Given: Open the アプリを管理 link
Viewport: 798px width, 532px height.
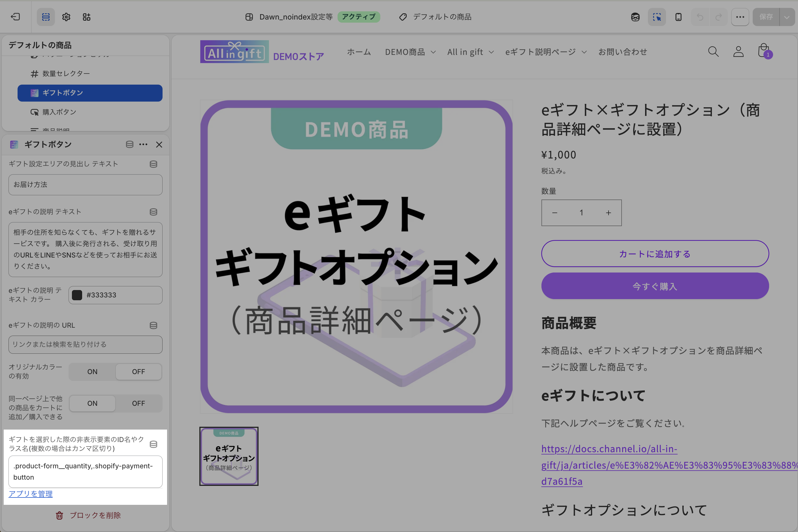Looking at the screenshot, I should click(31, 494).
